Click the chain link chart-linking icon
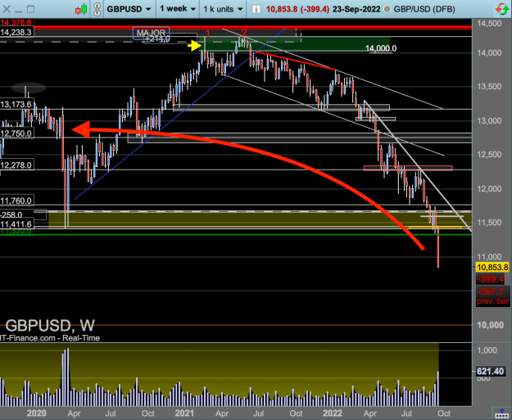Screen dimensions: 512x420 97,9
